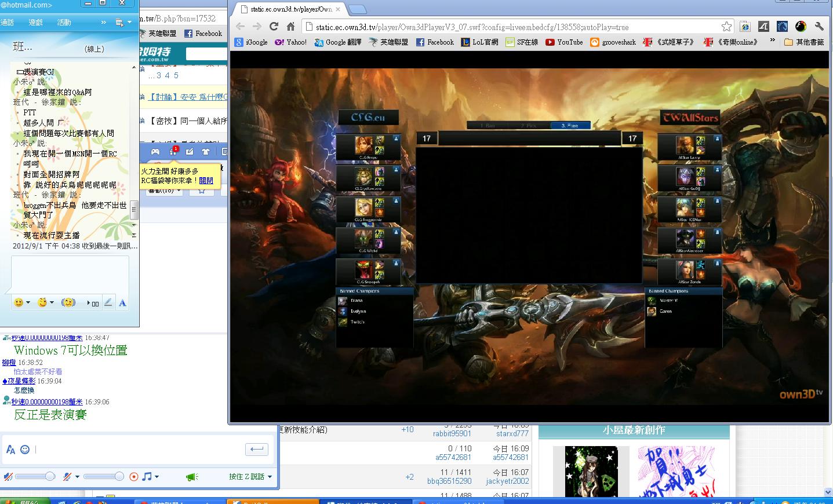833x504 pixels.
Task: Toggle RC microphone mute
Action: point(67,477)
